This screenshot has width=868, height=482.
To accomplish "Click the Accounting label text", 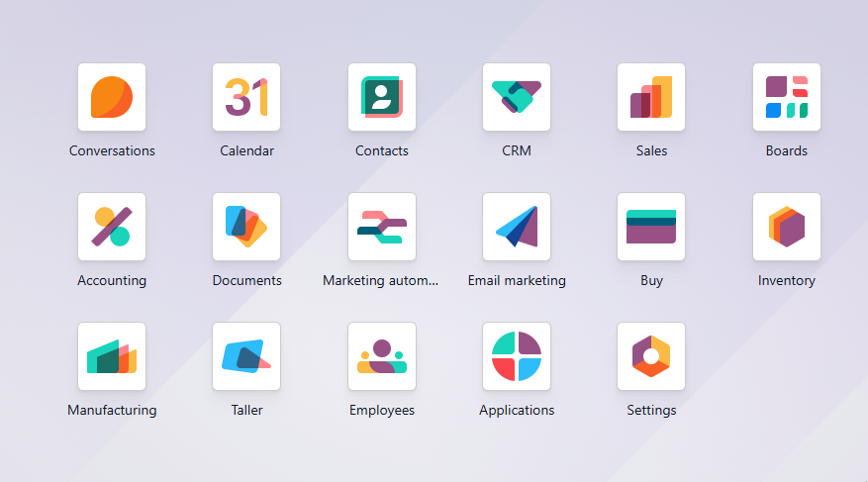I will [x=112, y=280].
